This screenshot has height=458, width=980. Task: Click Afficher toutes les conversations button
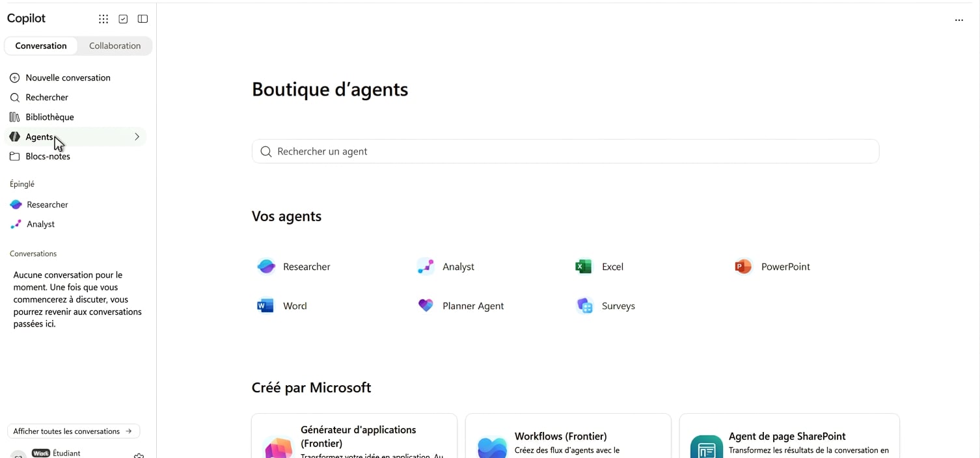74,431
